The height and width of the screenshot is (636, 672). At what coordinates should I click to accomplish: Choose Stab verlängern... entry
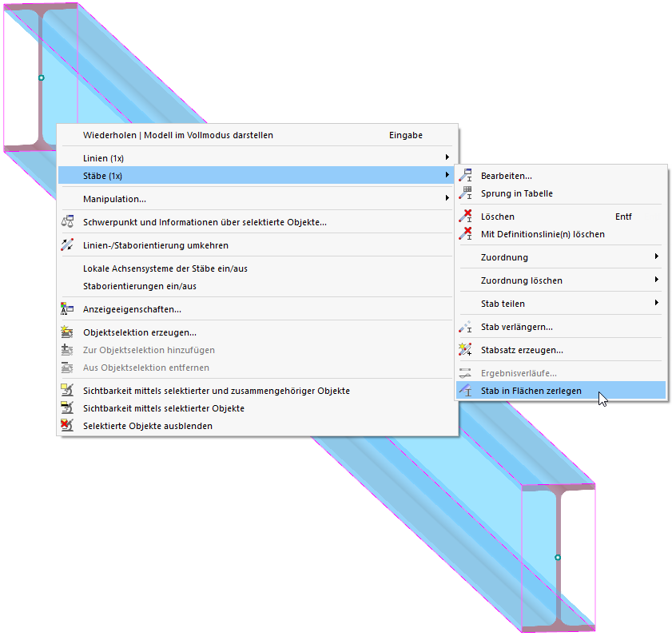[561, 327]
